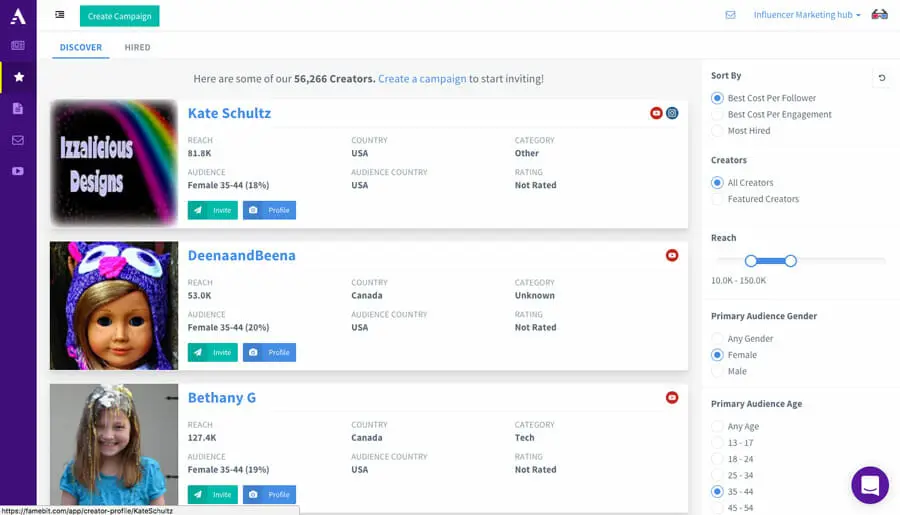
Task: Click the right handle of the Reach slider
Action: click(790, 261)
